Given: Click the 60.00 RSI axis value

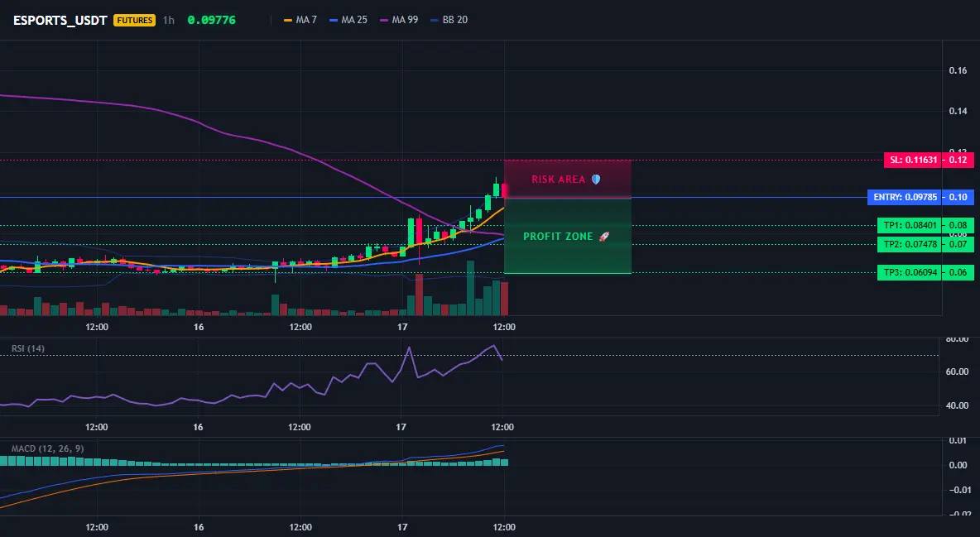Looking at the screenshot, I should [958, 372].
